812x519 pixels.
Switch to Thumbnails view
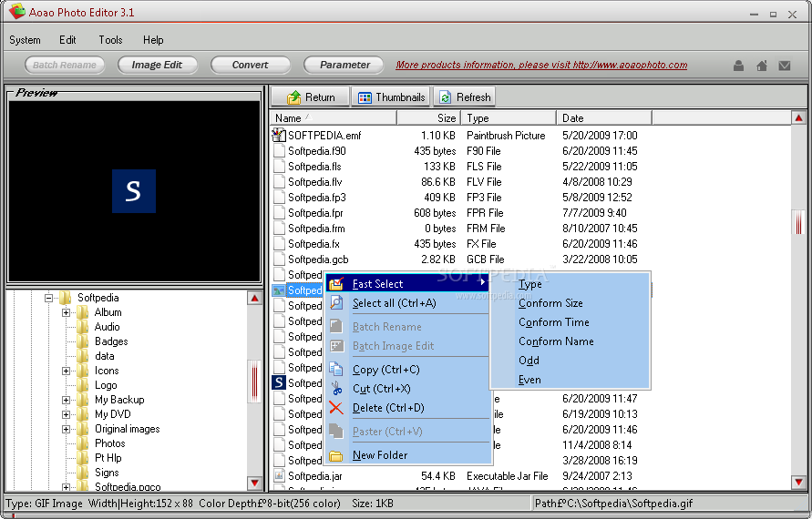[391, 97]
